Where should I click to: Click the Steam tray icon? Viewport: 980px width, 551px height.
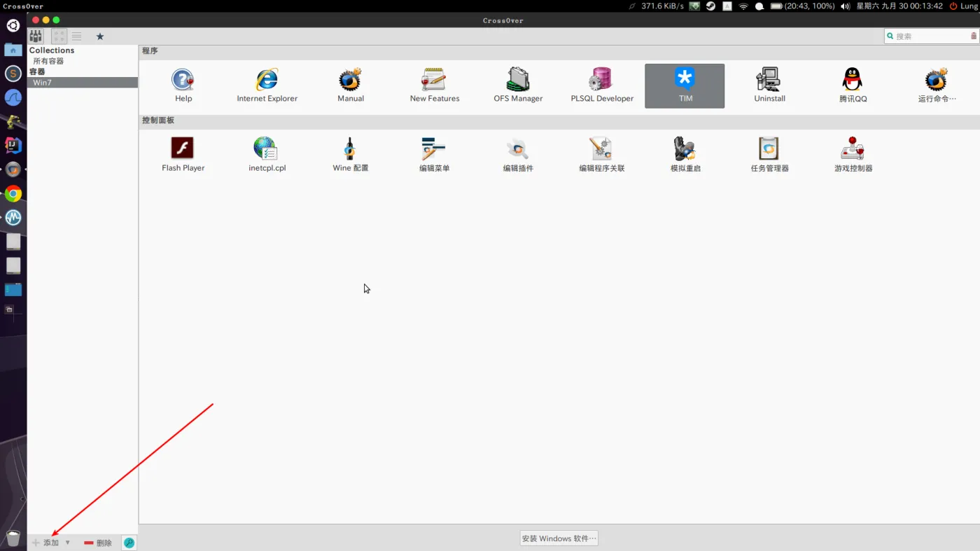710,6
